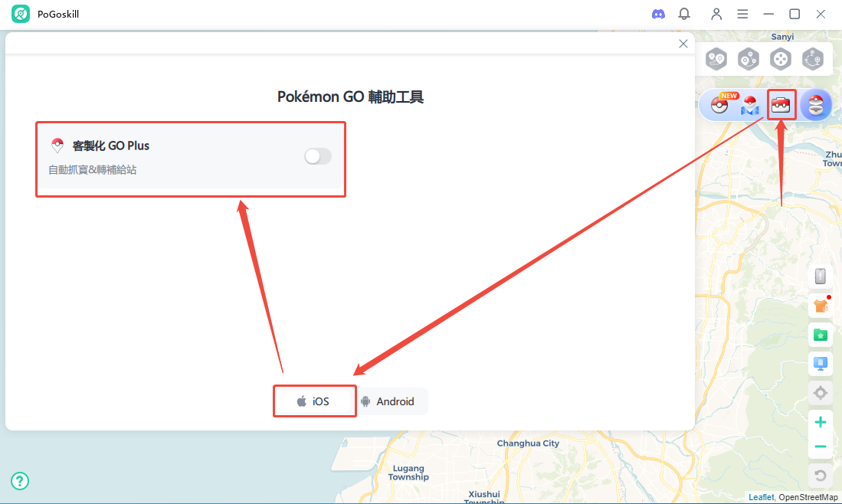Click the locate-me crosshair icon
The height and width of the screenshot is (504, 842).
(x=820, y=393)
